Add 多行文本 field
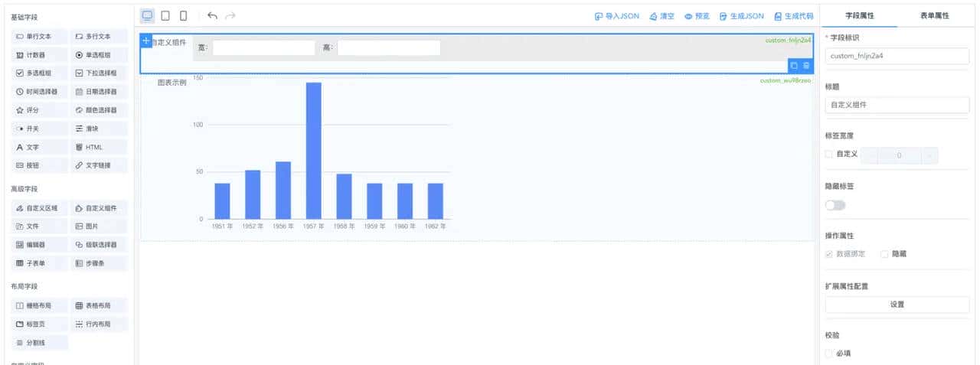 (x=99, y=36)
